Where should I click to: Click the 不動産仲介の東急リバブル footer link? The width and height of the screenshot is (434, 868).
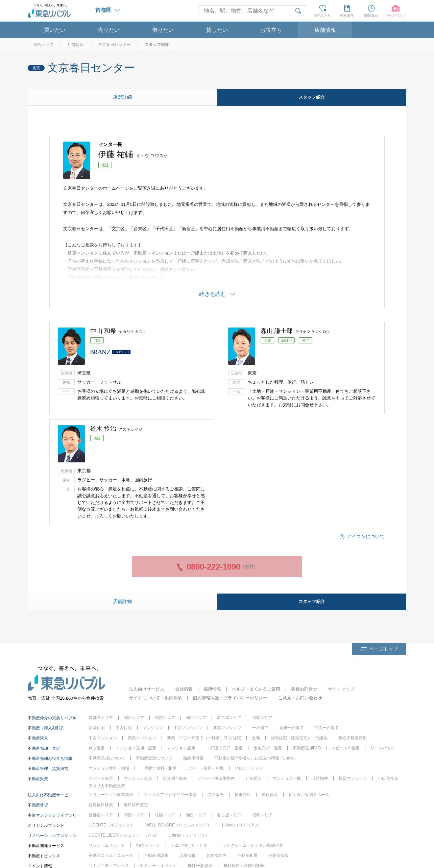[52, 718]
